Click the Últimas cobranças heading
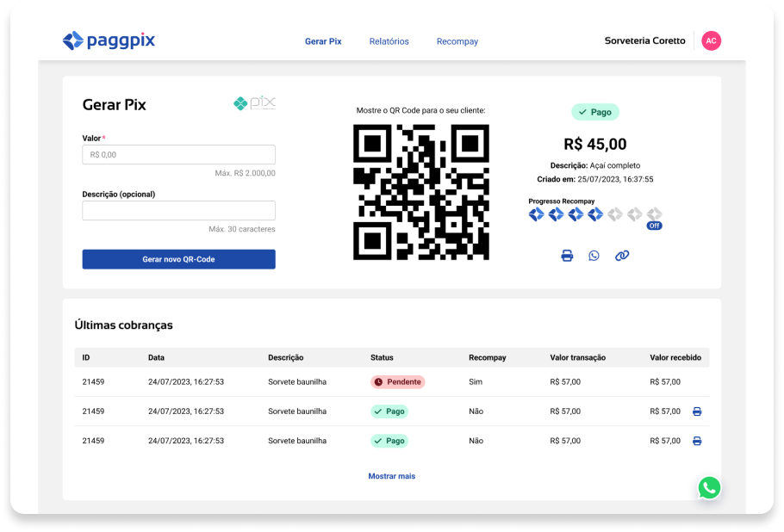 click(x=123, y=325)
